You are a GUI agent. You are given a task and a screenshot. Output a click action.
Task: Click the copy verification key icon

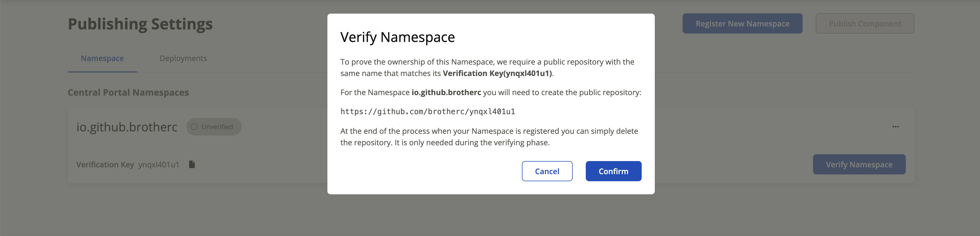click(192, 164)
